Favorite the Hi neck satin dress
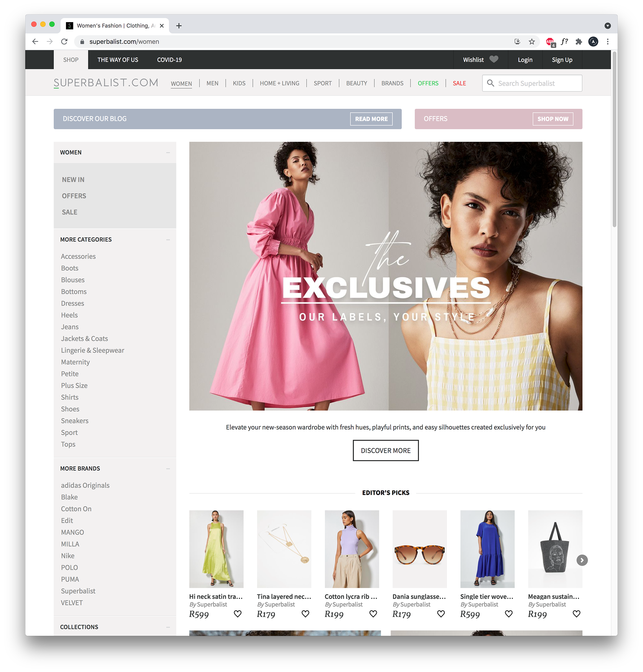Viewport: 643px width, 672px height. (237, 614)
